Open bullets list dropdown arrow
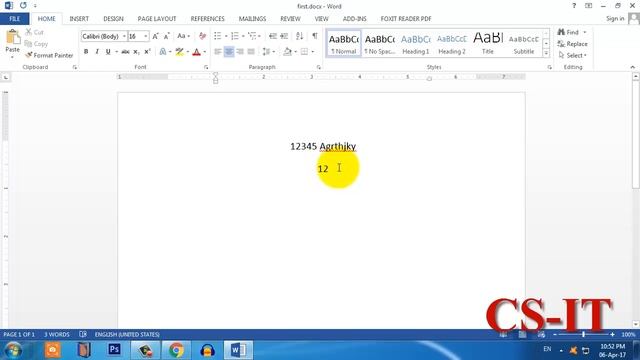 pyautogui.click(x=226, y=36)
